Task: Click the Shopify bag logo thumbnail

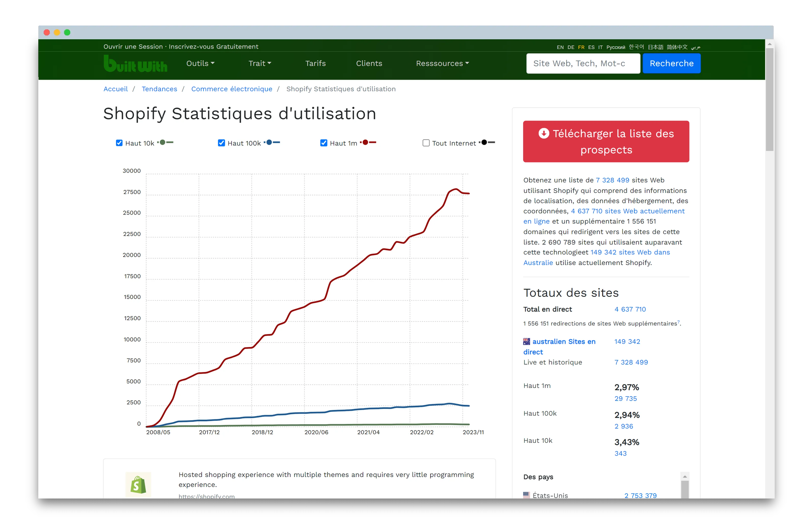Action: pos(138,484)
